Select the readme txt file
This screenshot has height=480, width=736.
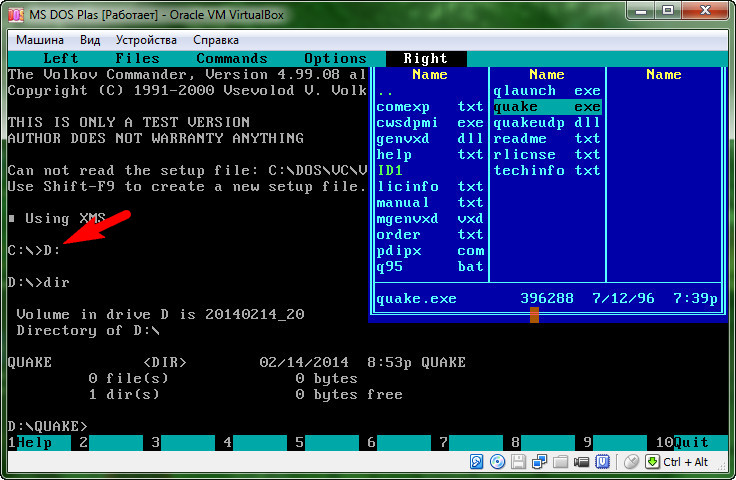[x=547, y=139]
